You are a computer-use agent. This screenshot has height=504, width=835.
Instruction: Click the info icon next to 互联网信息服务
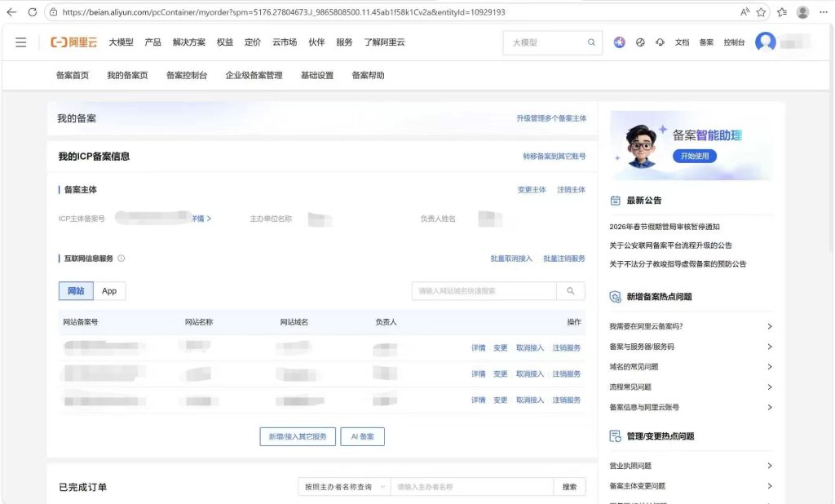pyautogui.click(x=121, y=259)
